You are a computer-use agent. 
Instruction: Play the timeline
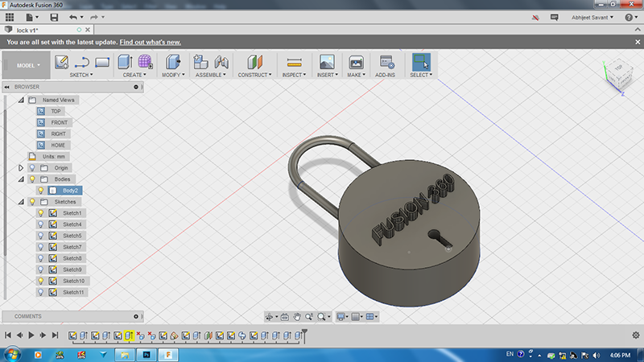pos(31,335)
